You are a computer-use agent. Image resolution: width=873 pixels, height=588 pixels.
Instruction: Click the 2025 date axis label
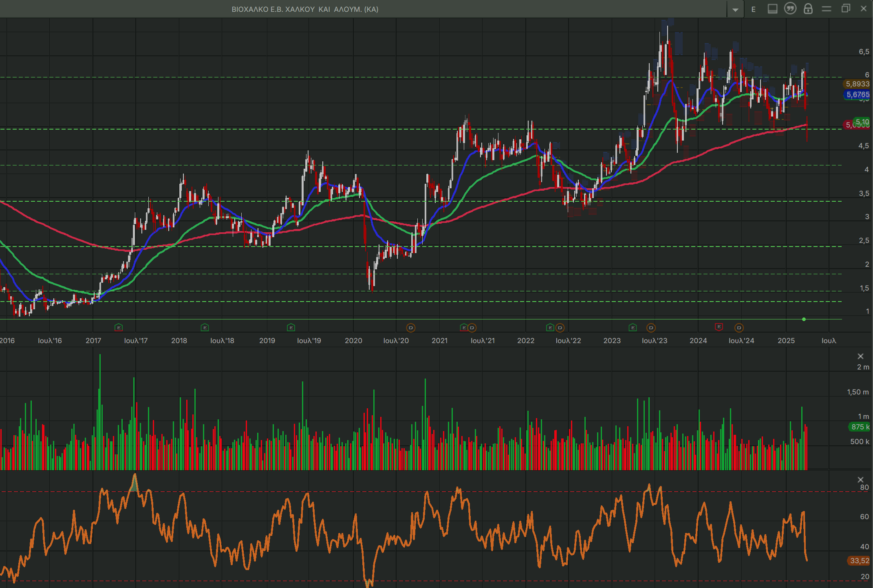[x=786, y=341]
